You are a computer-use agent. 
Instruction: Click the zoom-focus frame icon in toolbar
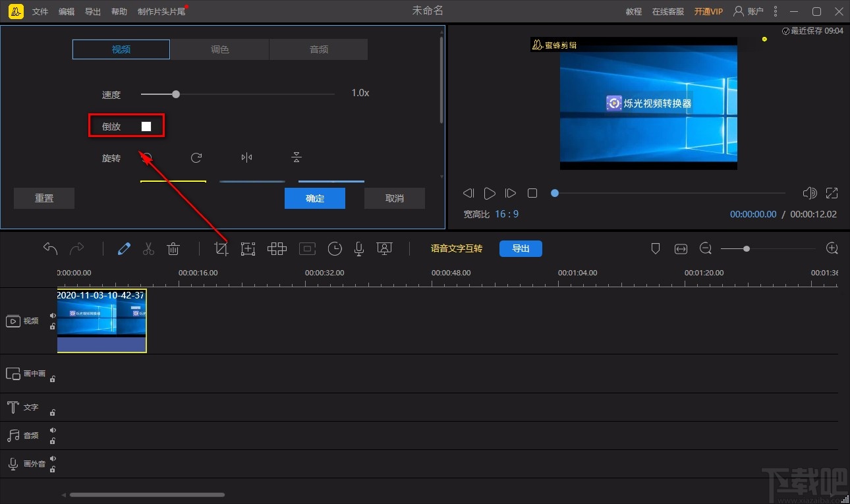pos(248,248)
